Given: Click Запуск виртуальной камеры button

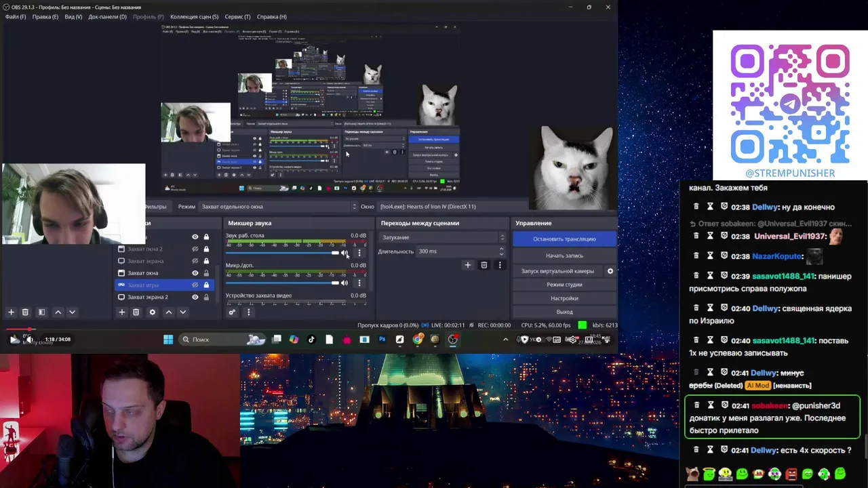Looking at the screenshot, I should pos(557,271).
